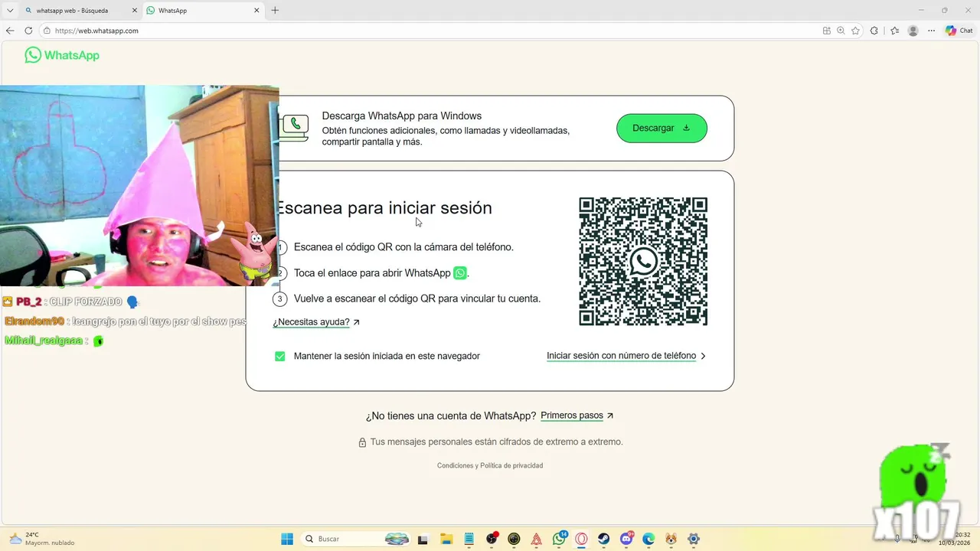This screenshot has height=551, width=980.
Task: Open the browser three-dots settings menu
Action: [932, 31]
